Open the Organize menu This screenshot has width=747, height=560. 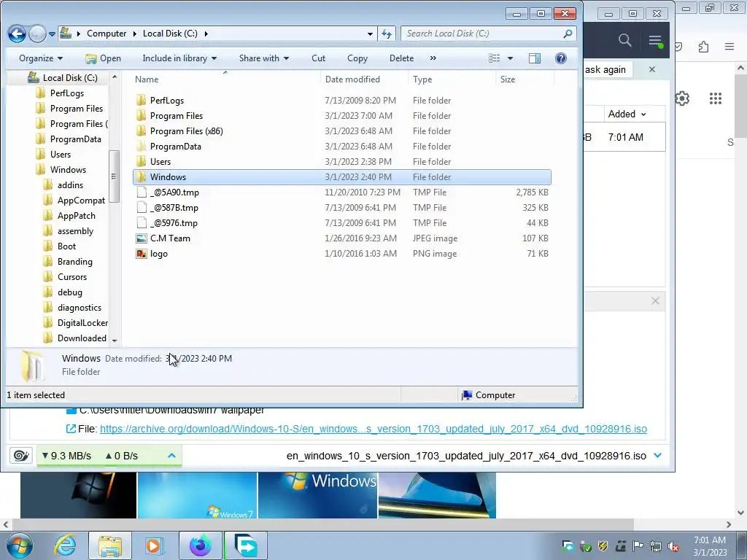pos(41,58)
